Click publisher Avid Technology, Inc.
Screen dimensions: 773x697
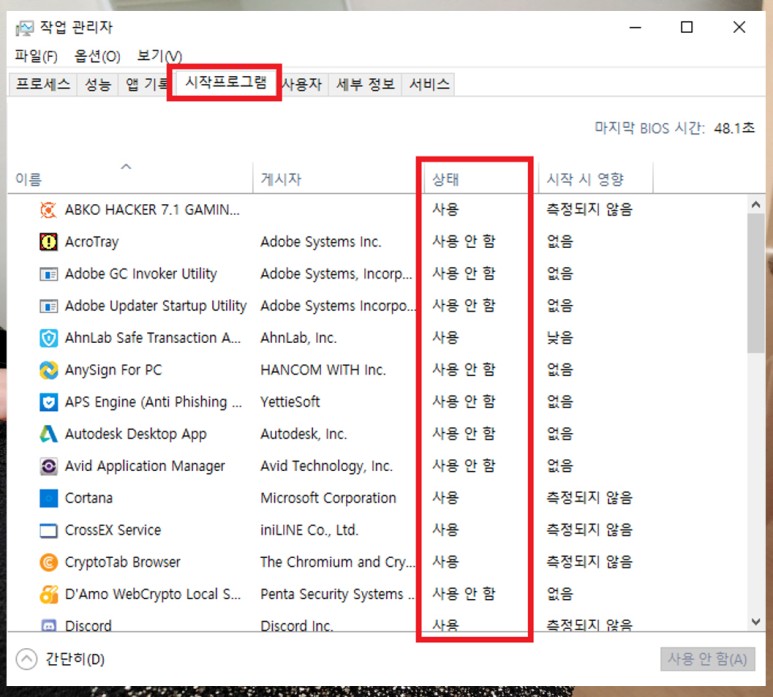click(326, 466)
